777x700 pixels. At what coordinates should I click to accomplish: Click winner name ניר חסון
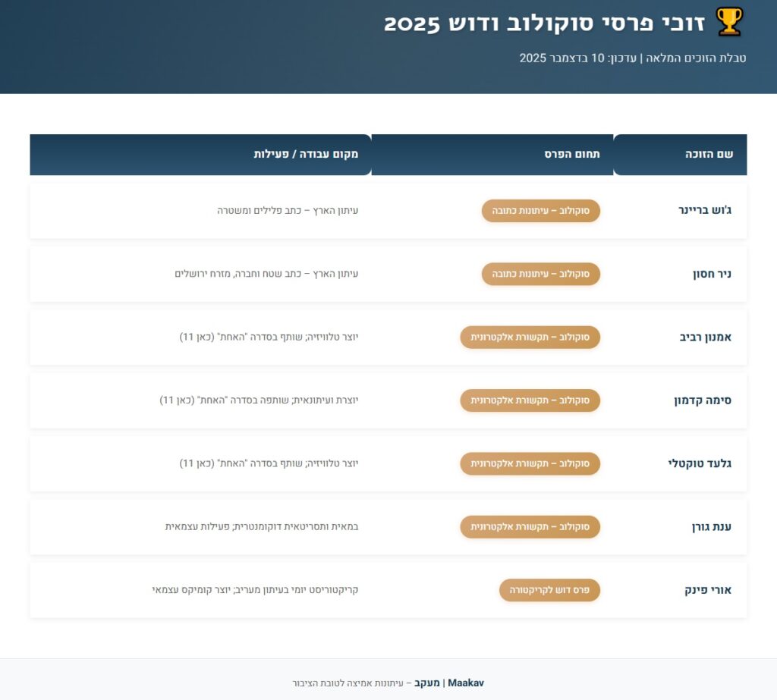(x=712, y=274)
